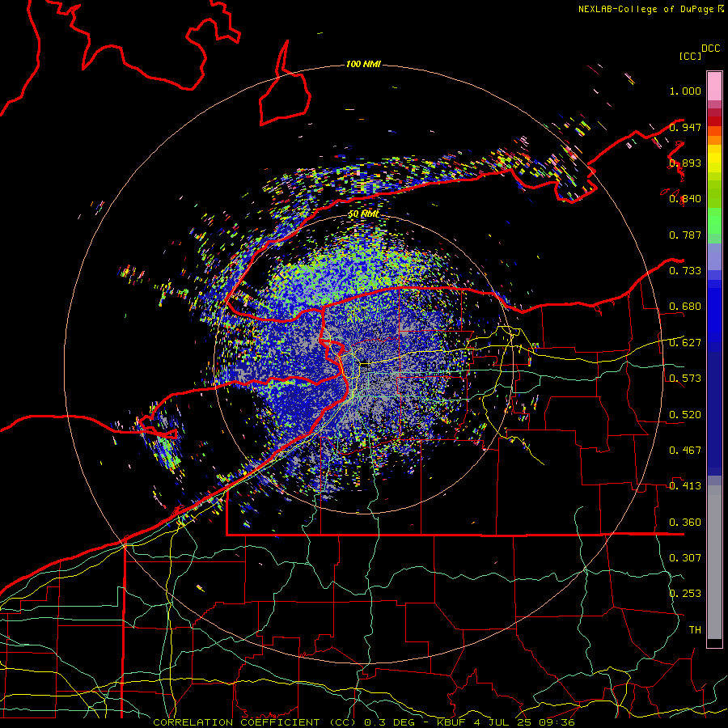Click the 50 NMI range ring label
728x728 pixels.
coord(363,214)
